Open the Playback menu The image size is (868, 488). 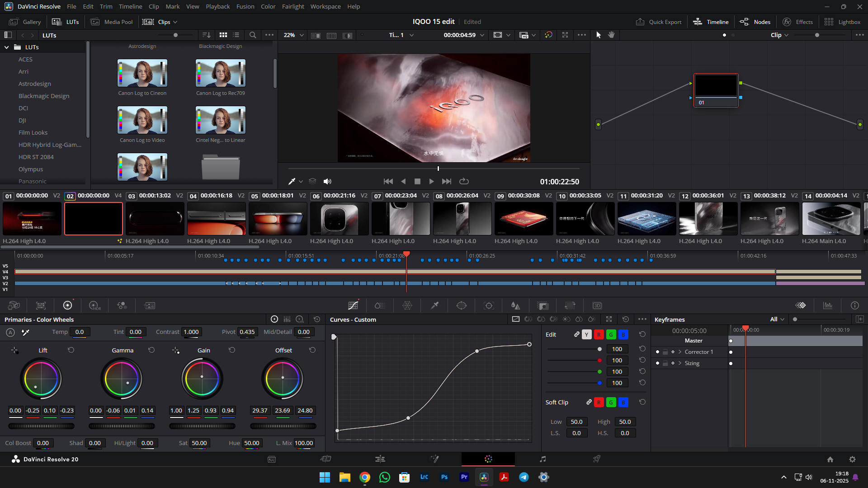[x=217, y=6]
